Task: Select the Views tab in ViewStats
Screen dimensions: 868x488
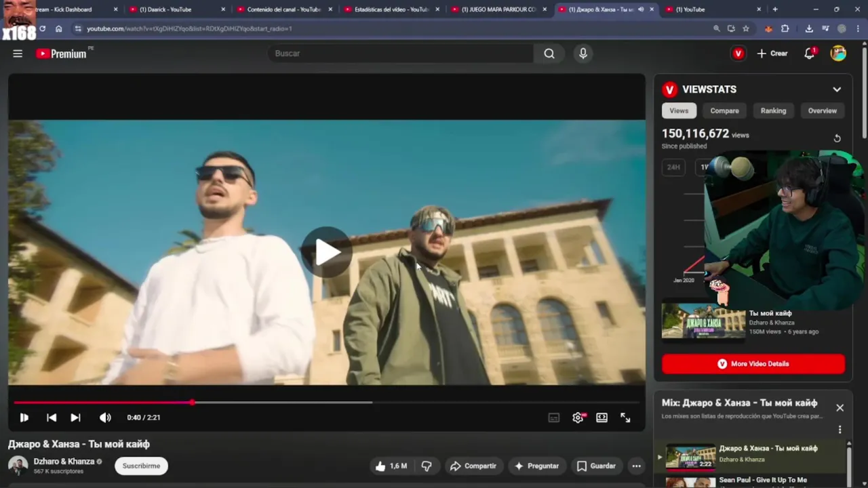Action: [x=679, y=110]
